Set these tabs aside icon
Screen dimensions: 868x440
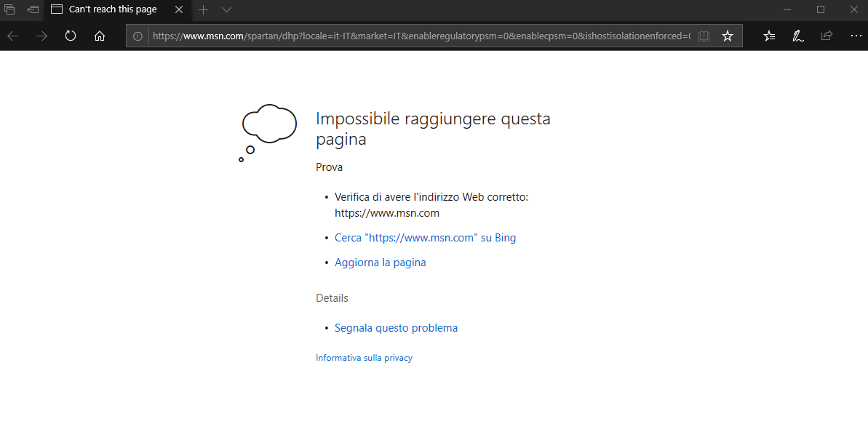pyautogui.click(x=33, y=9)
